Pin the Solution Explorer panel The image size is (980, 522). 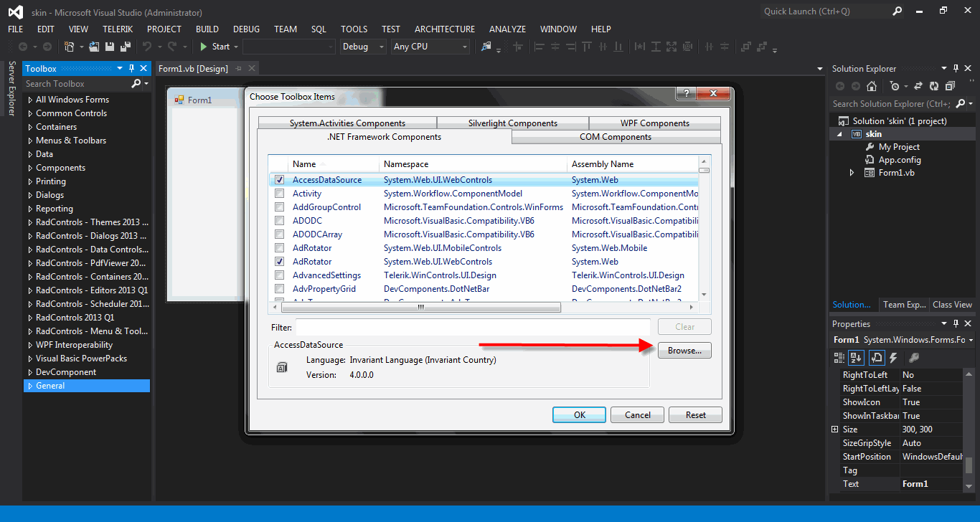pos(955,69)
